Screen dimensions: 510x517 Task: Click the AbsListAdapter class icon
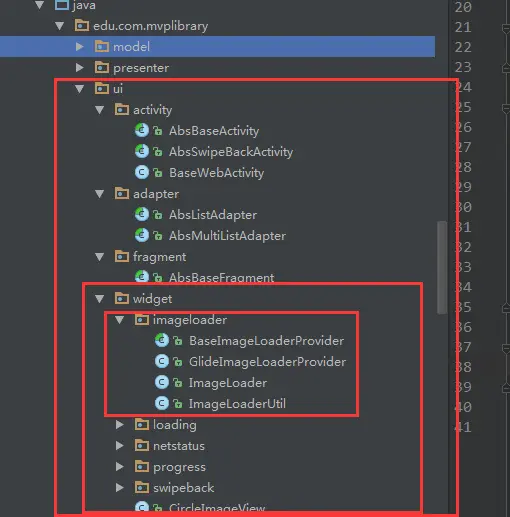142,214
